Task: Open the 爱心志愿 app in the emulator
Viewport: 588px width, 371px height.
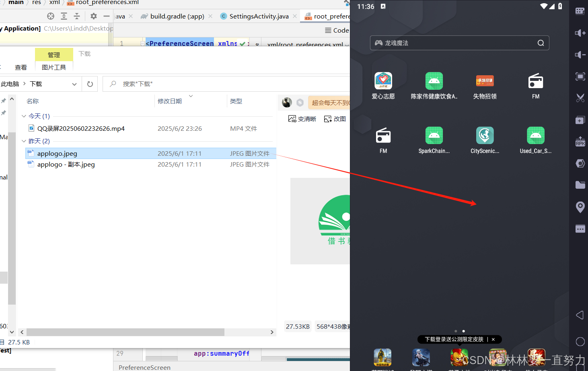Action: (x=383, y=81)
